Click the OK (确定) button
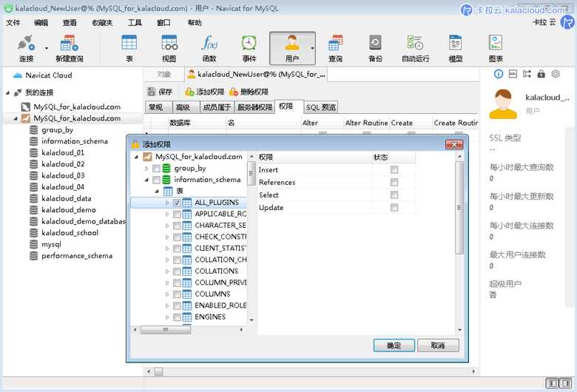Screen dimensions: 577x392 pos(394,345)
